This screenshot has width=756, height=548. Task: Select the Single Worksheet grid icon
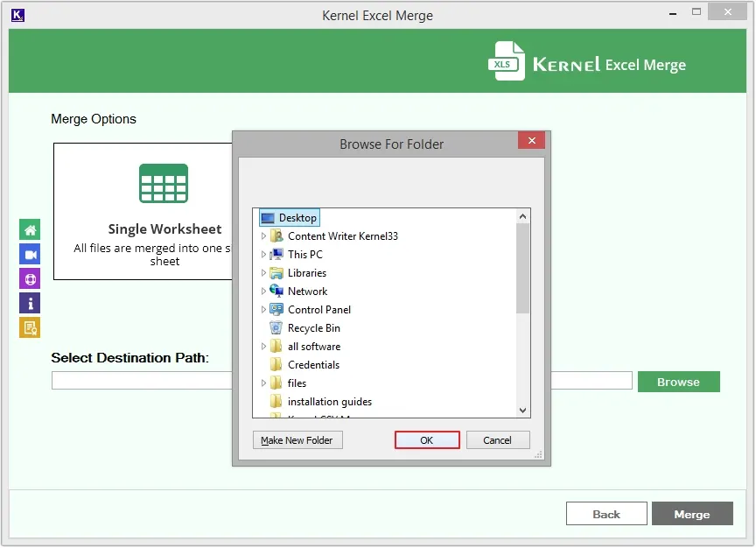164,184
